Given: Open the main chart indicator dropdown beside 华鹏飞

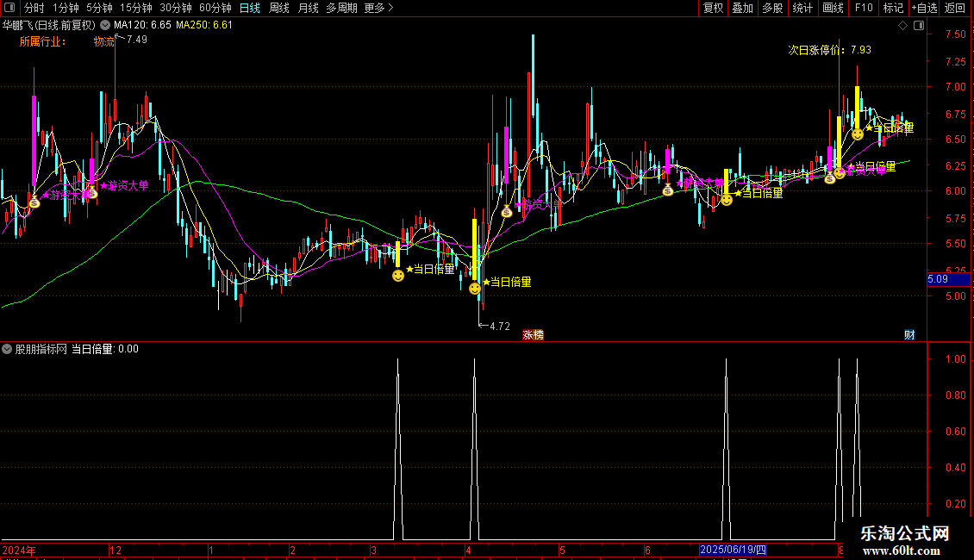Looking at the screenshot, I should point(105,25).
